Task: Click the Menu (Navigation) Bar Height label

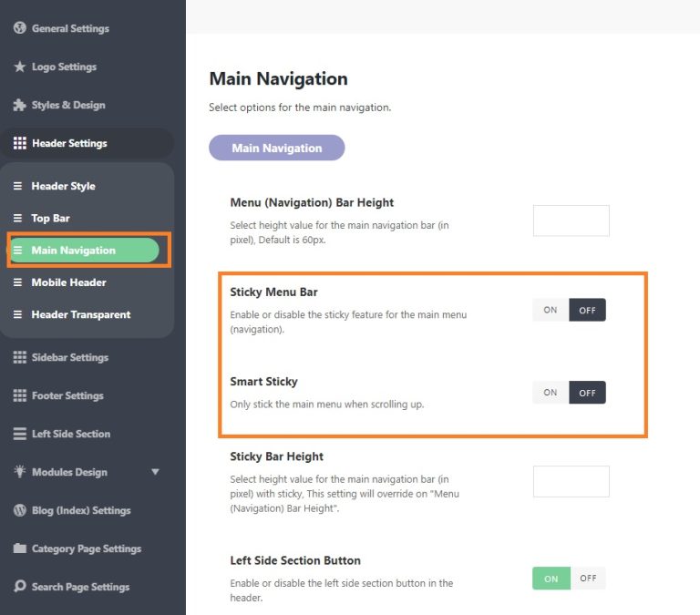Action: [x=312, y=202]
